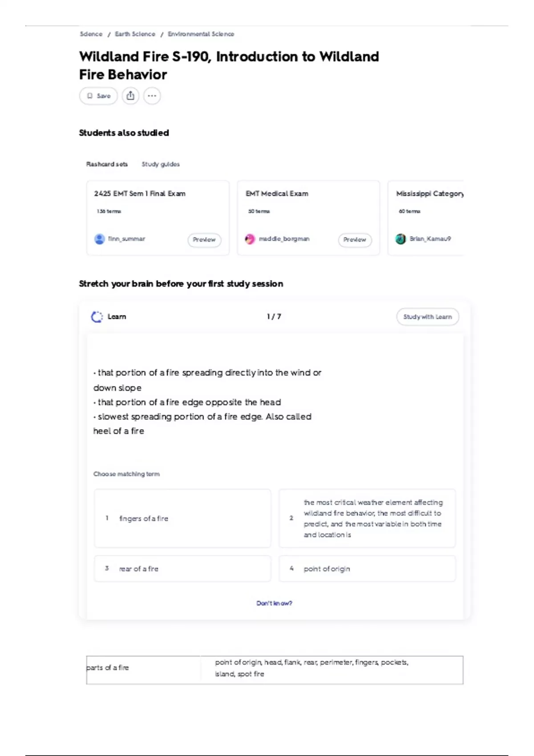
Task: Preview the EMT Medical Exam set
Action: tap(355, 239)
